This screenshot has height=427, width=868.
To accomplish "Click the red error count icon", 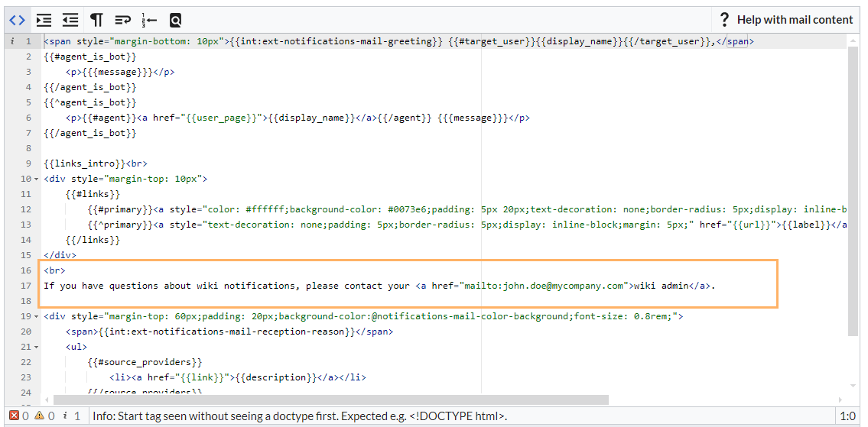I will click(15, 416).
